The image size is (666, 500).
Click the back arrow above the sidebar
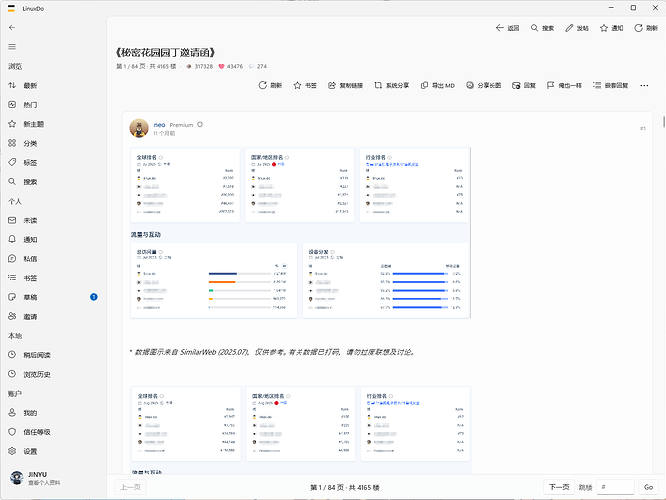12,28
